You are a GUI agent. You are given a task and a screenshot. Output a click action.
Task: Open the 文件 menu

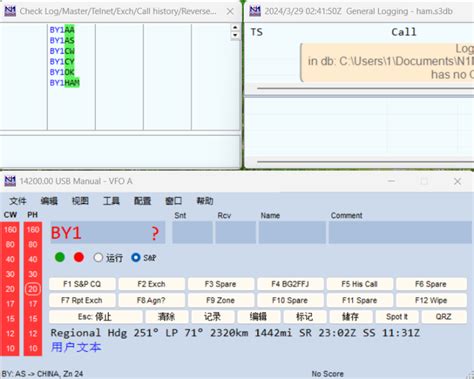tap(18, 201)
